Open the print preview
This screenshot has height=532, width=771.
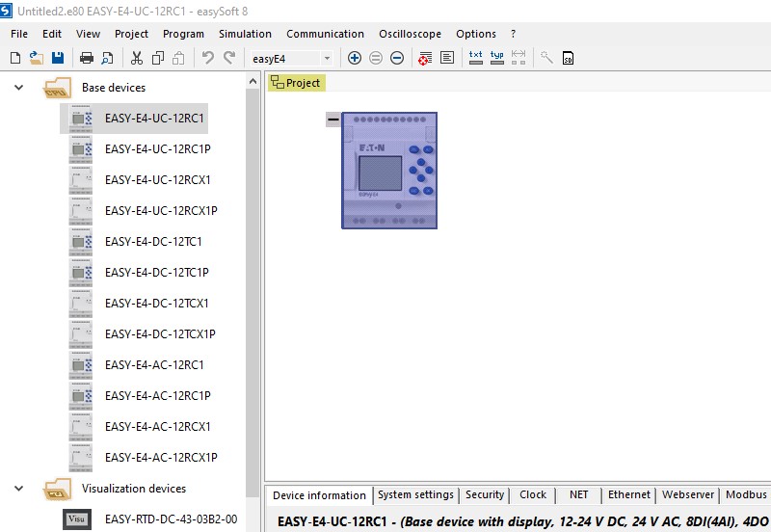[107, 58]
